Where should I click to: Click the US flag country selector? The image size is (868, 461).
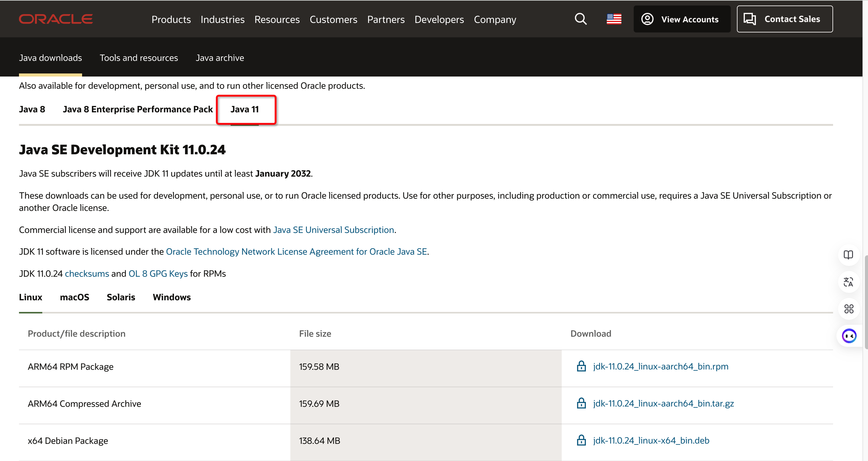click(614, 19)
